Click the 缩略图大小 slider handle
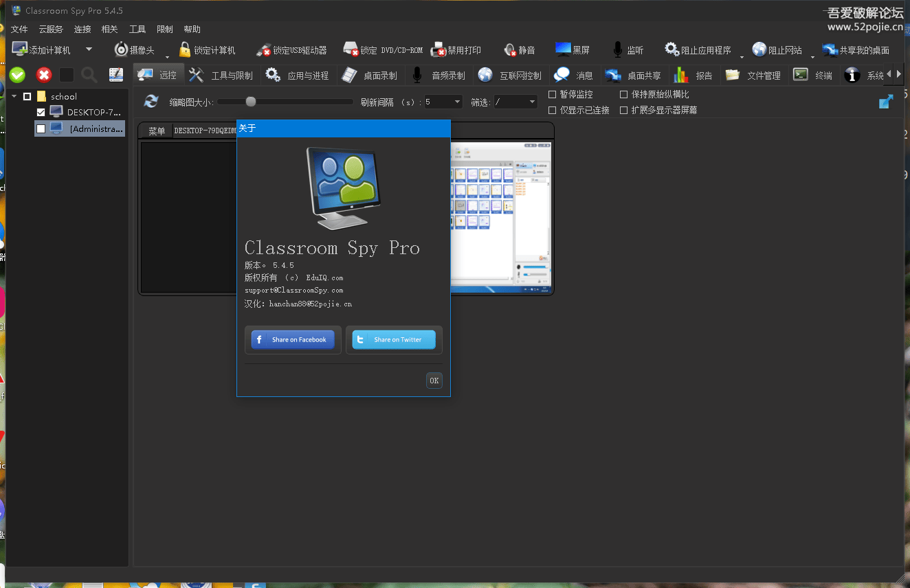This screenshot has height=588, width=910. (251, 102)
